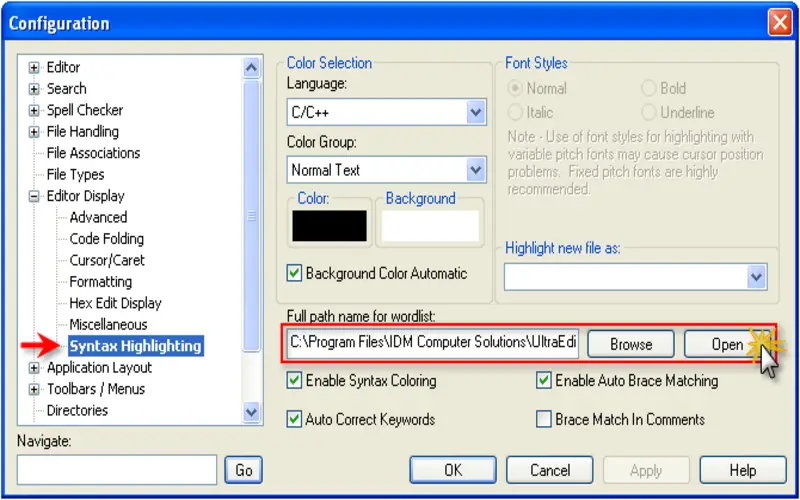
Task: Expand the Editor tree node
Action: [34, 68]
